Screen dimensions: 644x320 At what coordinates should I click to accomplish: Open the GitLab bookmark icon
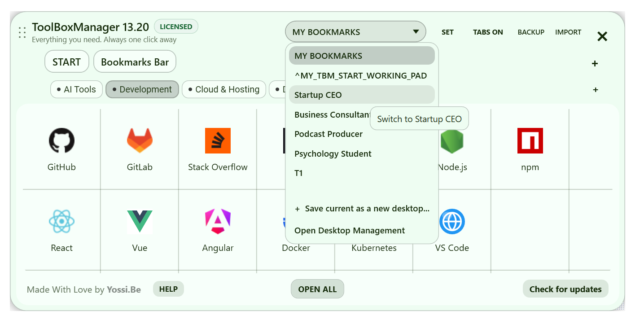140,140
